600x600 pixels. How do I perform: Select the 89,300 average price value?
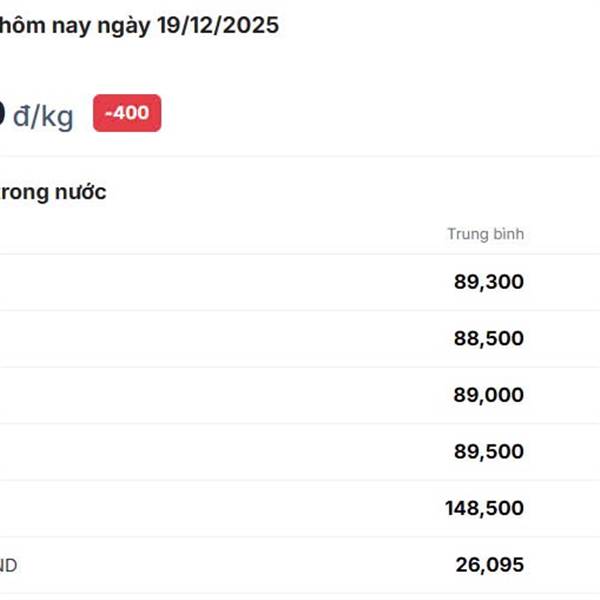[488, 282]
